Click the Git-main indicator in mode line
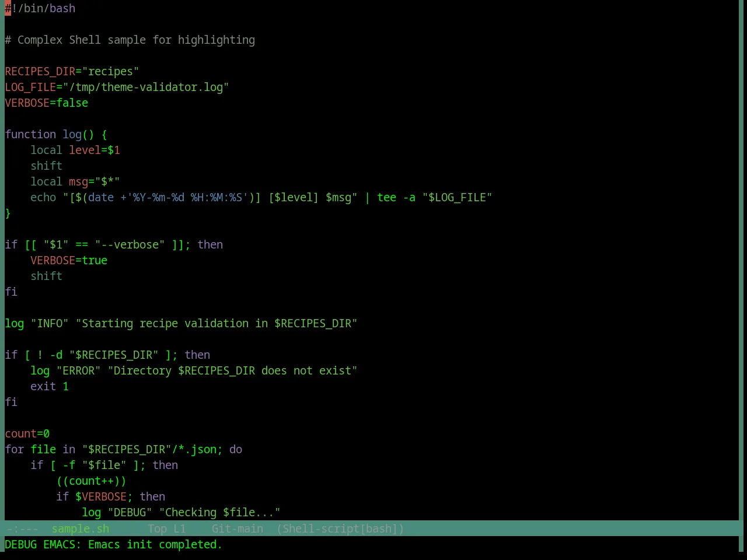747x560 pixels. (x=238, y=528)
